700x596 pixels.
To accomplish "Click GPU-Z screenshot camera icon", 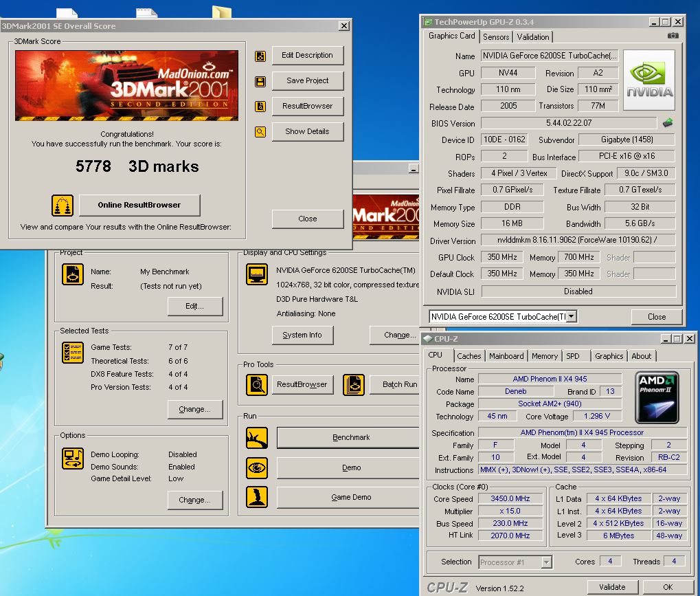I will tap(673, 36).
